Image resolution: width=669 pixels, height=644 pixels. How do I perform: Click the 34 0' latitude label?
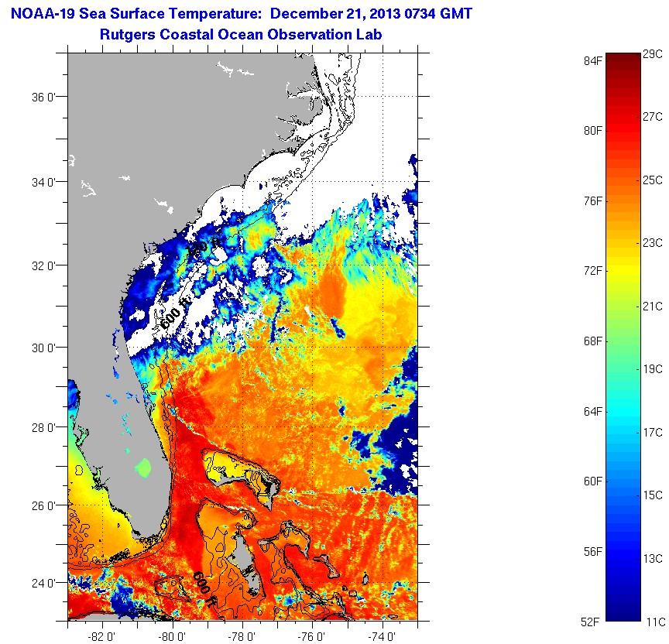pos(43,183)
